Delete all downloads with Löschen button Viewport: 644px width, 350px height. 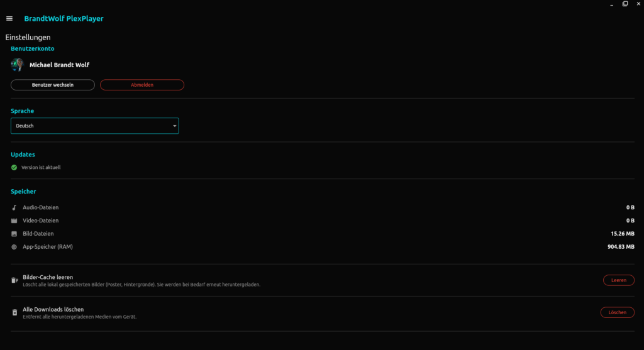click(x=617, y=312)
